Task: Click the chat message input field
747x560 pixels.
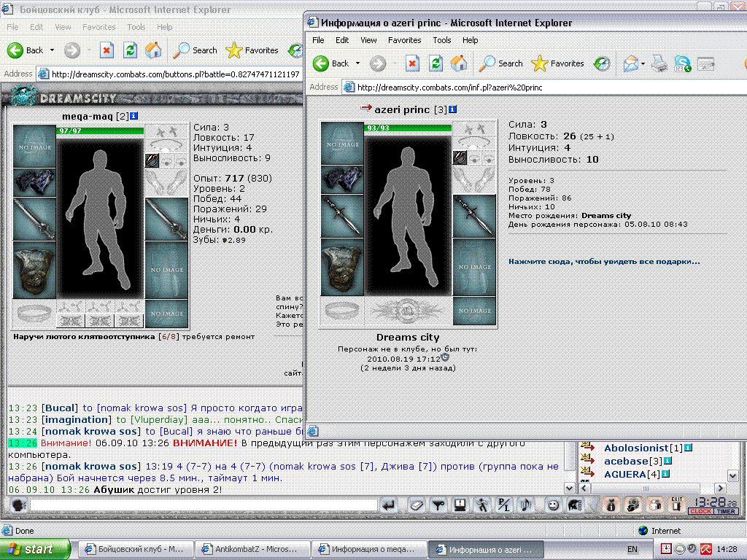Action: coord(203,505)
